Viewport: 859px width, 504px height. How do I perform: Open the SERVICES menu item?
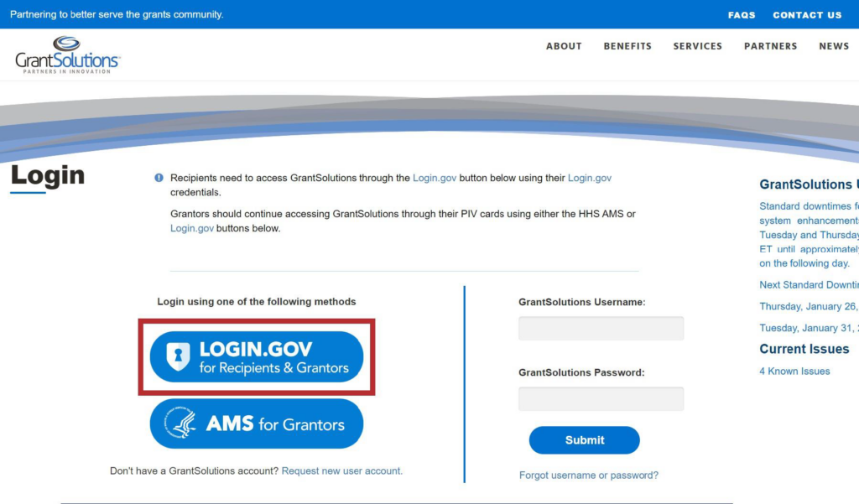click(697, 46)
